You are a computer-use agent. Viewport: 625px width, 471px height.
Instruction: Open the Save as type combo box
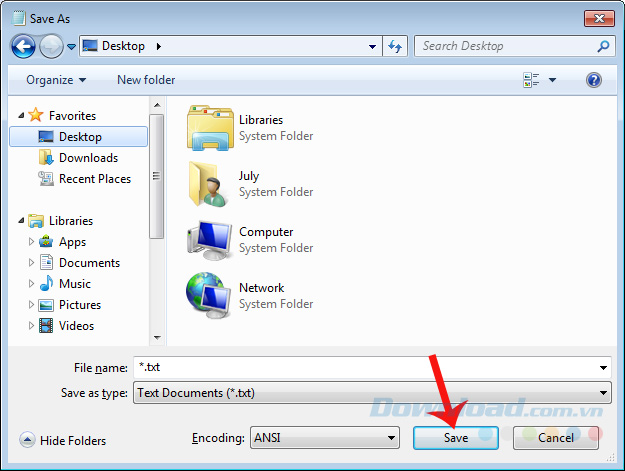[x=372, y=393]
